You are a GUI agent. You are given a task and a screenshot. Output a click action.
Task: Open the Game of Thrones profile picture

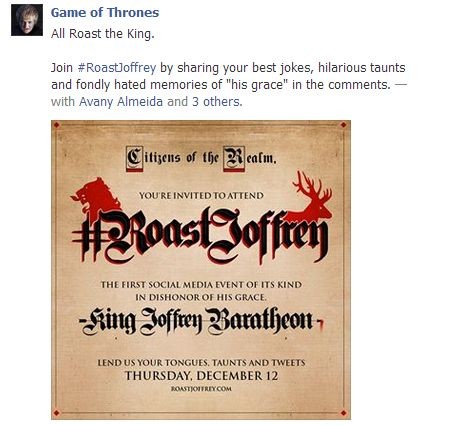(27, 20)
